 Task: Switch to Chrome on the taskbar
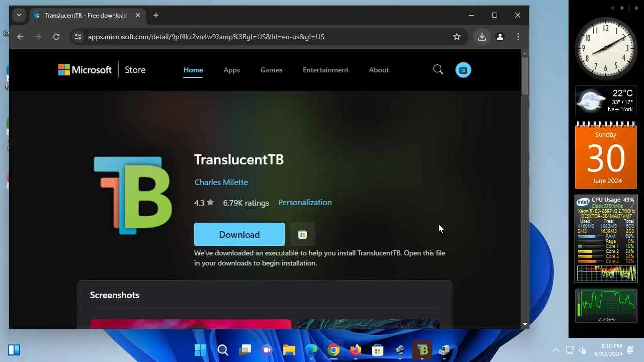tap(333, 350)
